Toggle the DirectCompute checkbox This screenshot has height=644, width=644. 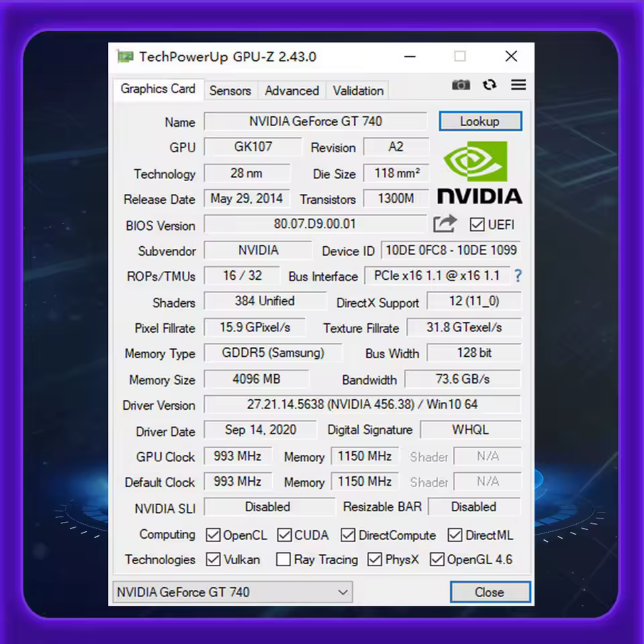[348, 535]
